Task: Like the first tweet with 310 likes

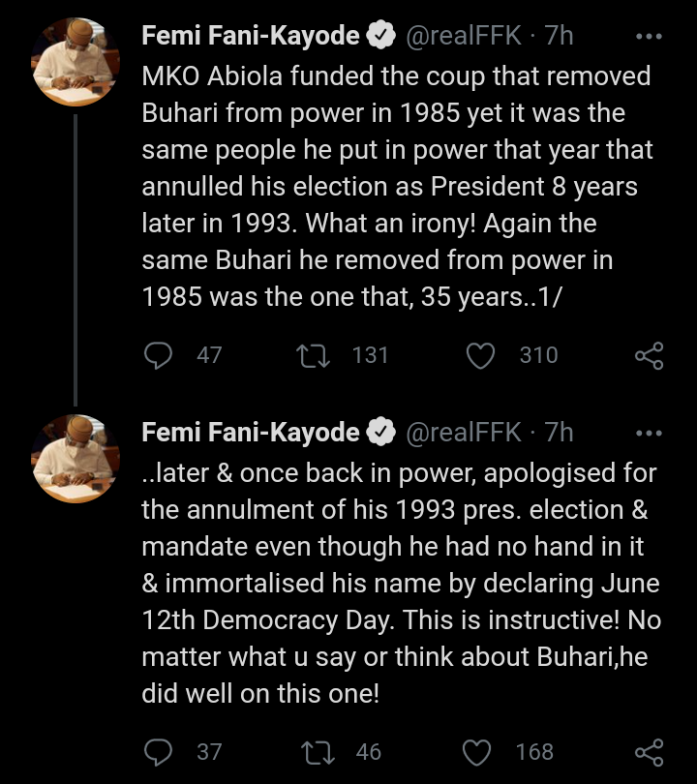Action: click(x=481, y=355)
